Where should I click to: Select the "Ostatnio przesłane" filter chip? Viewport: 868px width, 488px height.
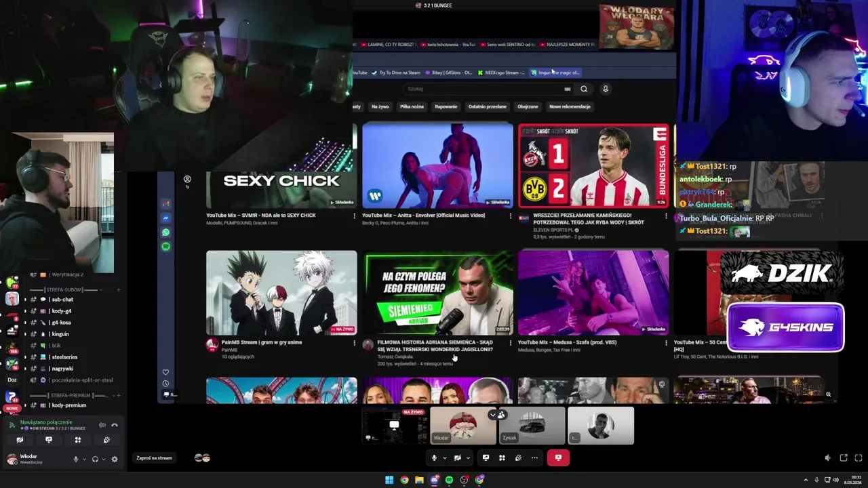pyautogui.click(x=487, y=106)
